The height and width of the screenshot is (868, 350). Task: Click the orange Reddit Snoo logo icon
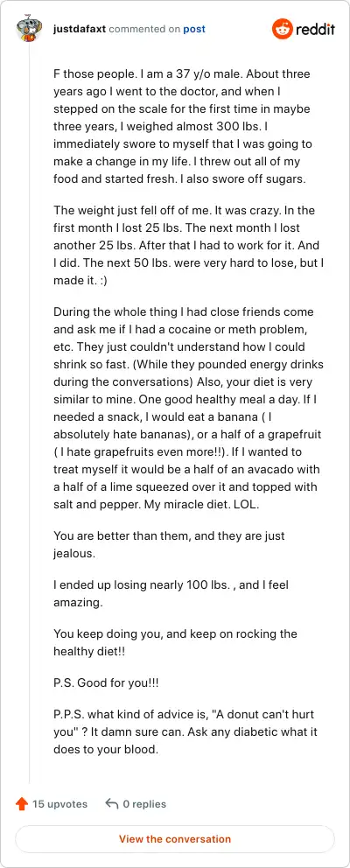(282, 29)
